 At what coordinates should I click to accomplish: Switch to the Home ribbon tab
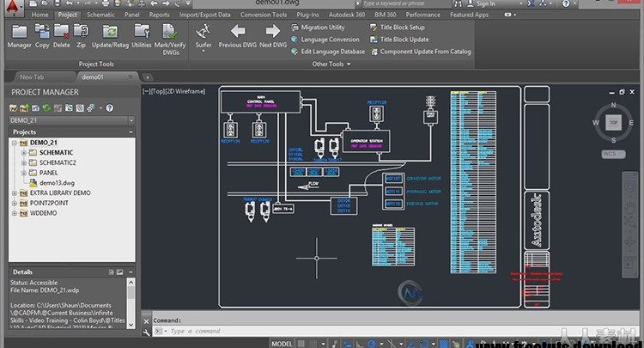point(39,15)
